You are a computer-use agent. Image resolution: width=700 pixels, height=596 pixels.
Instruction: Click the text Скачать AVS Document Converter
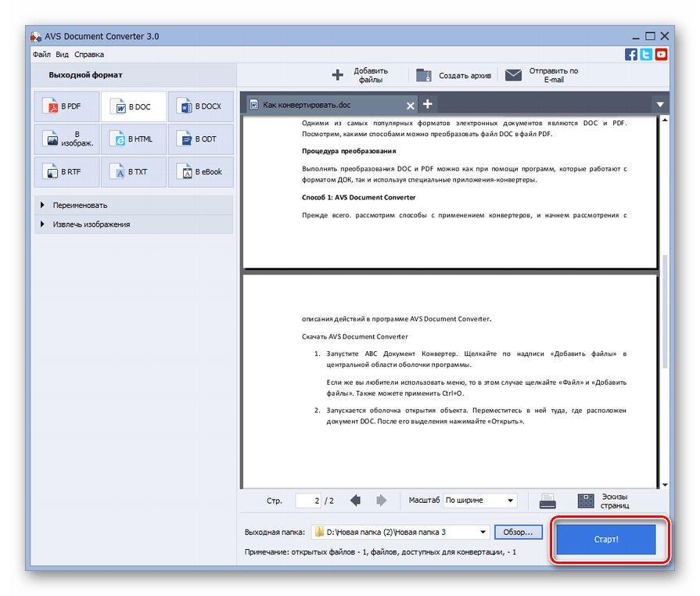coord(355,336)
